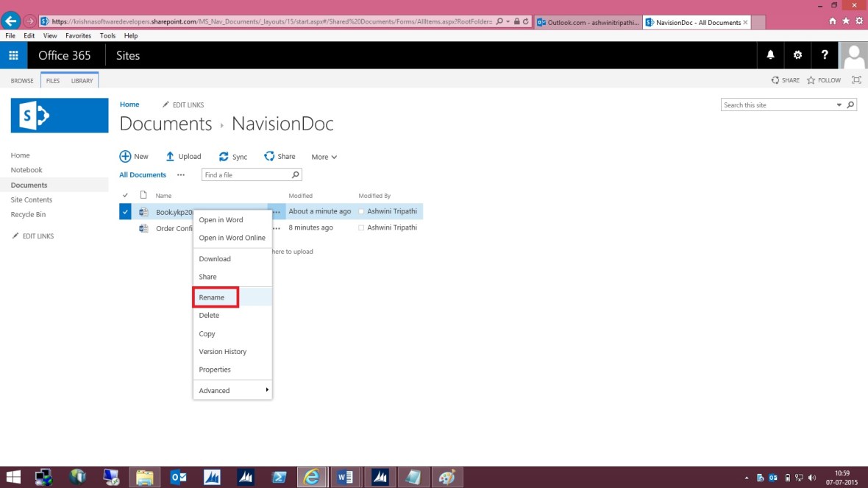868x488 pixels.
Task: Open the search scope dropdown arrow
Action: pyautogui.click(x=839, y=105)
